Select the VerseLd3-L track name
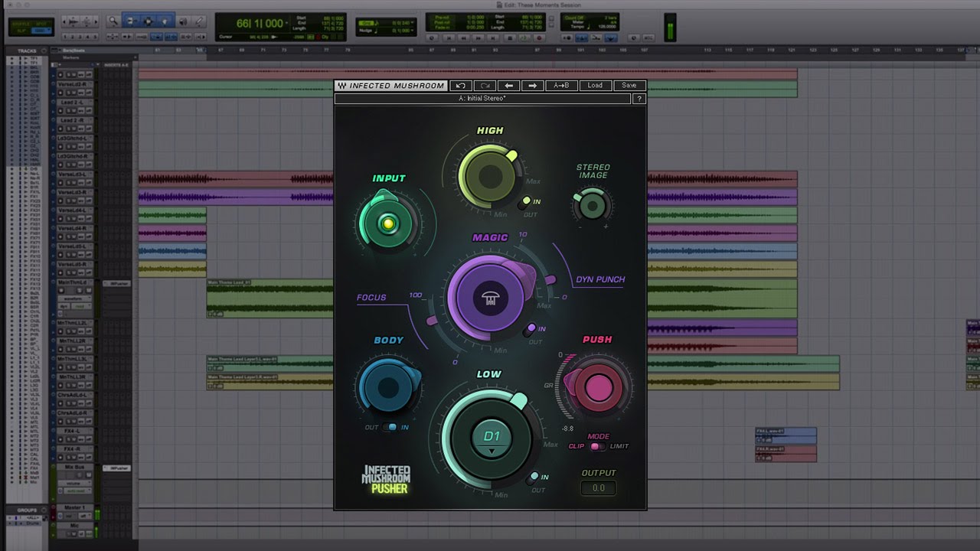The width and height of the screenshot is (980, 551). click(x=72, y=174)
